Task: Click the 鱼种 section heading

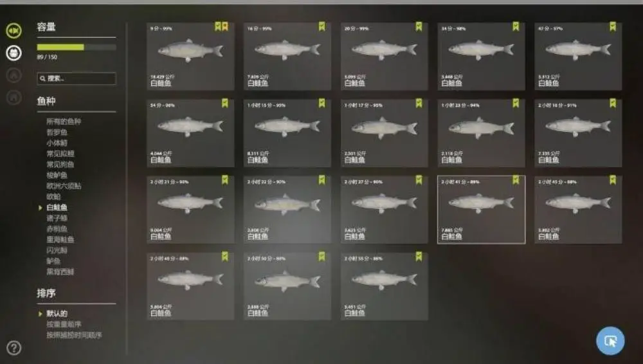Action: coord(46,101)
